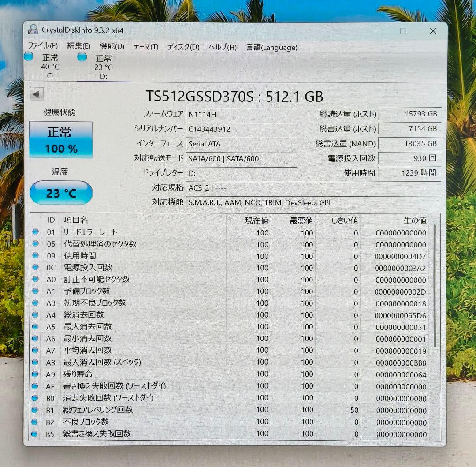The width and height of the screenshot is (476, 467).
Task: Click the features field S.M.A.R.T., AAM, NCQ
Action: [313, 202]
